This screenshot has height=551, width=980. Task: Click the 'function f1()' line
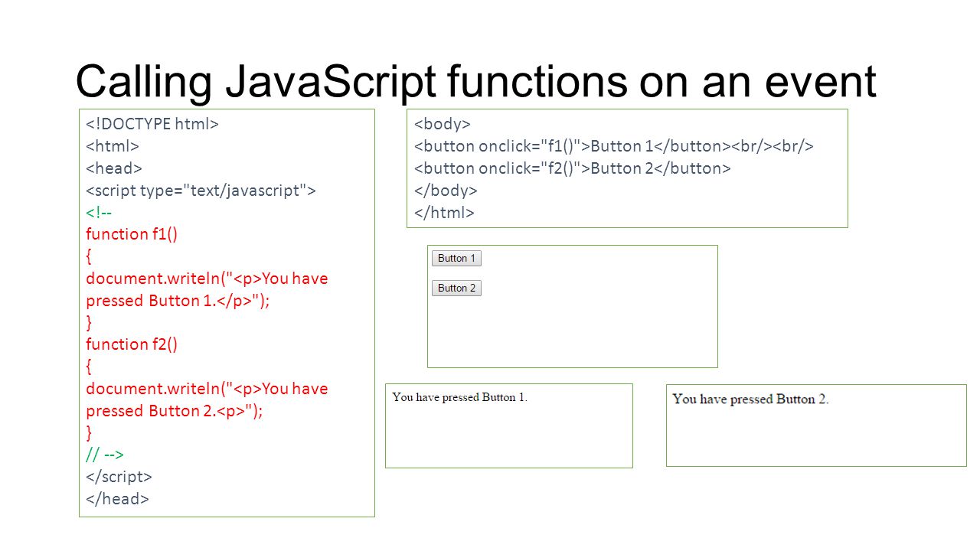tap(132, 234)
